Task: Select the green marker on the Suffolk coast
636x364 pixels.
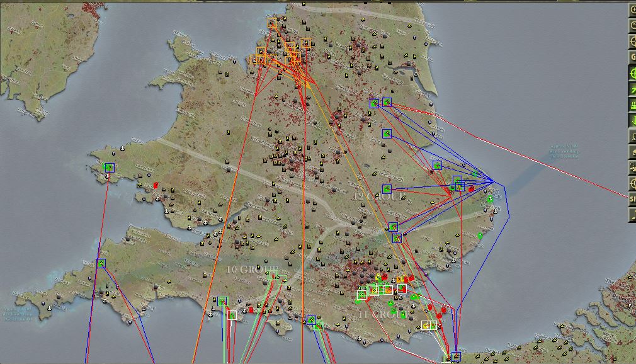Action: (x=480, y=236)
